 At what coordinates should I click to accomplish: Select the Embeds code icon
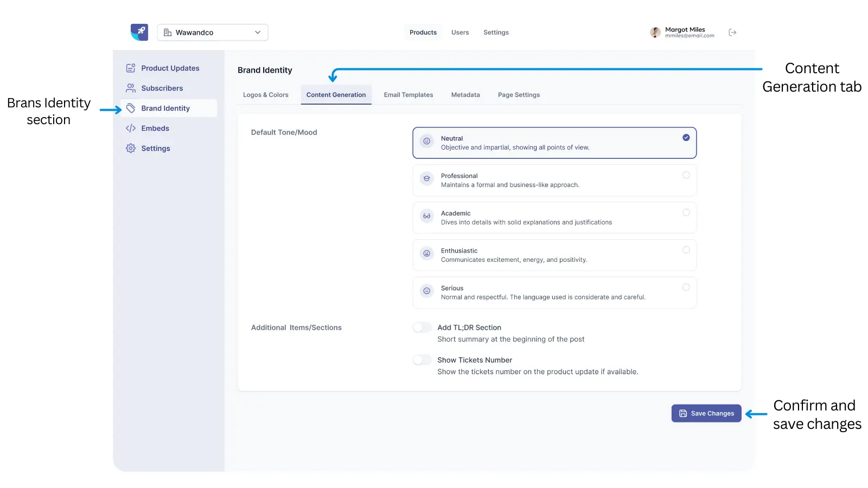coord(131,128)
